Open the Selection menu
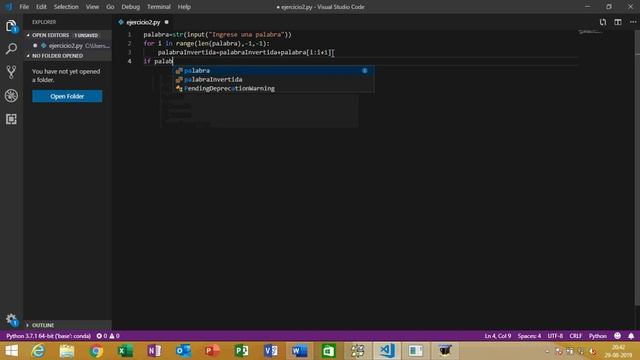The image size is (640, 360). pos(66,7)
